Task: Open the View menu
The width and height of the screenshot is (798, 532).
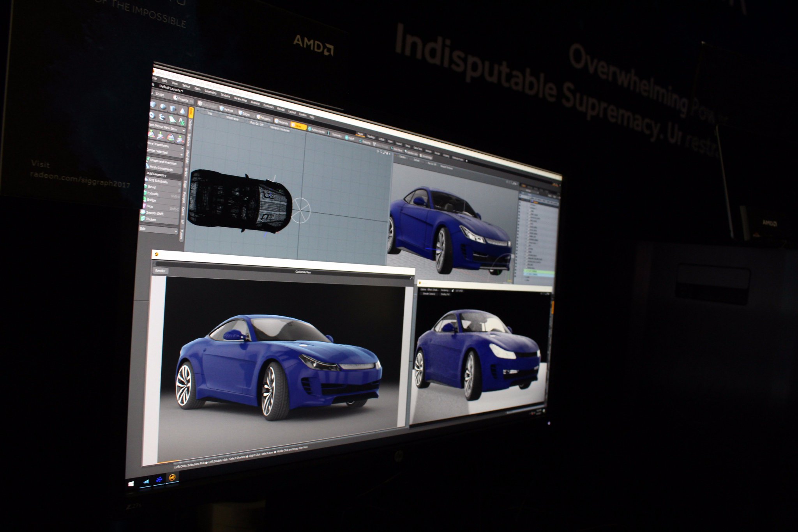Action: [175, 83]
